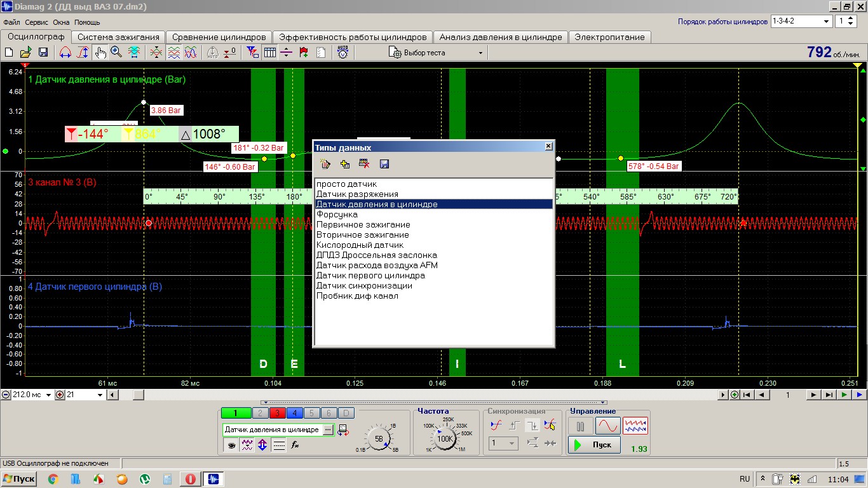
Task: Open a file with the folder icon
Action: point(26,53)
